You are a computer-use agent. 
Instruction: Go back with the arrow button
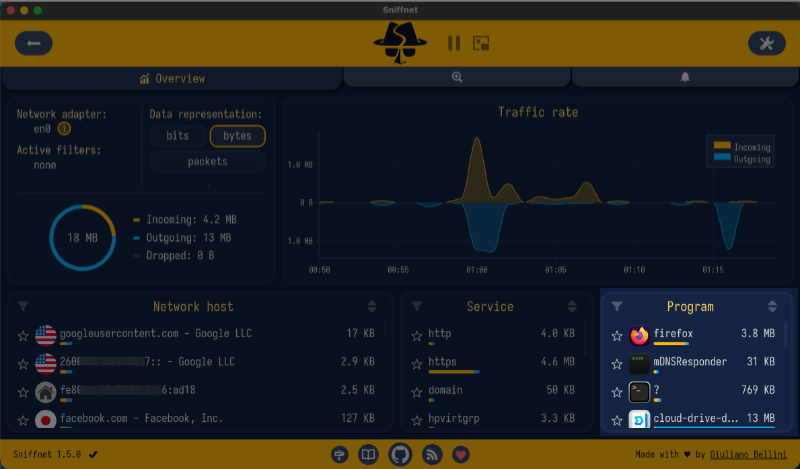(x=34, y=43)
